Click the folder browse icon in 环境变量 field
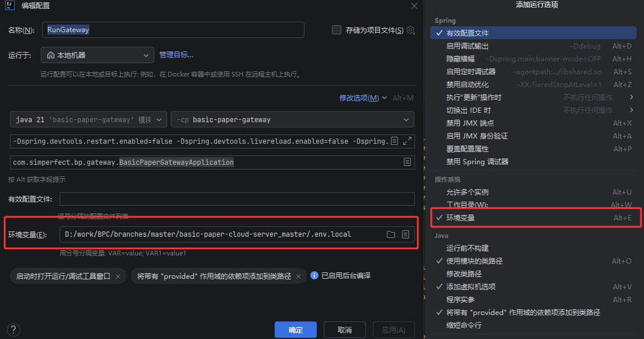This screenshot has height=339, width=644. pyautogui.click(x=391, y=234)
